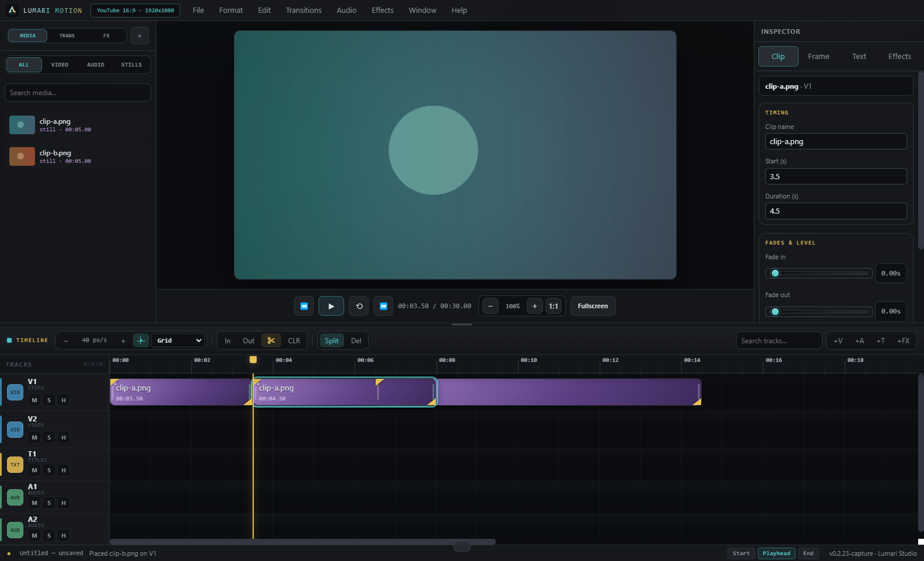924x561 pixels.
Task: Mute track V2
Action: tap(34, 437)
